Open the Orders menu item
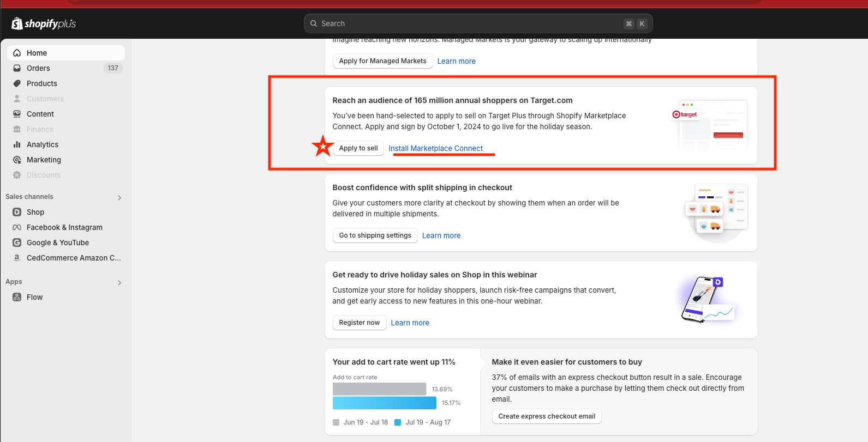The image size is (868, 442). 66,68
